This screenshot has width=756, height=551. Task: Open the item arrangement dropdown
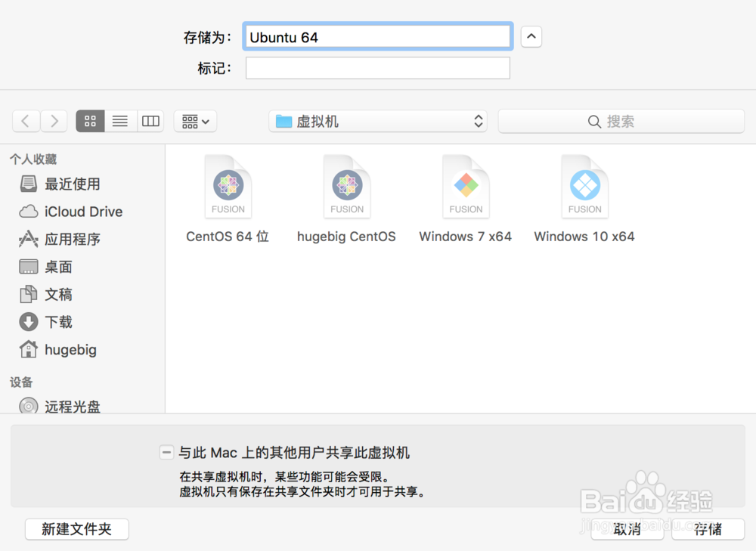point(195,121)
